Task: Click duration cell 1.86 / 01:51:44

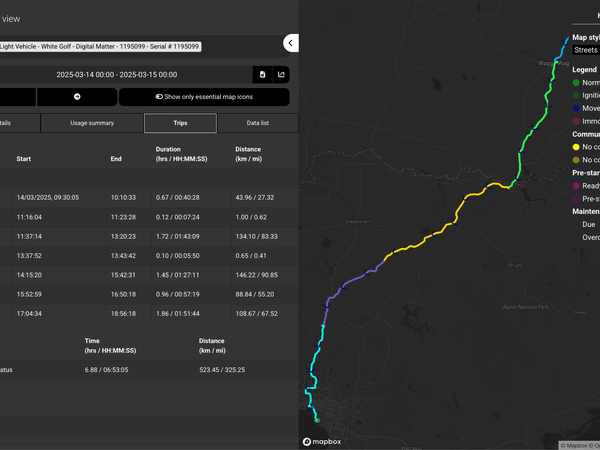Action: tap(177, 313)
